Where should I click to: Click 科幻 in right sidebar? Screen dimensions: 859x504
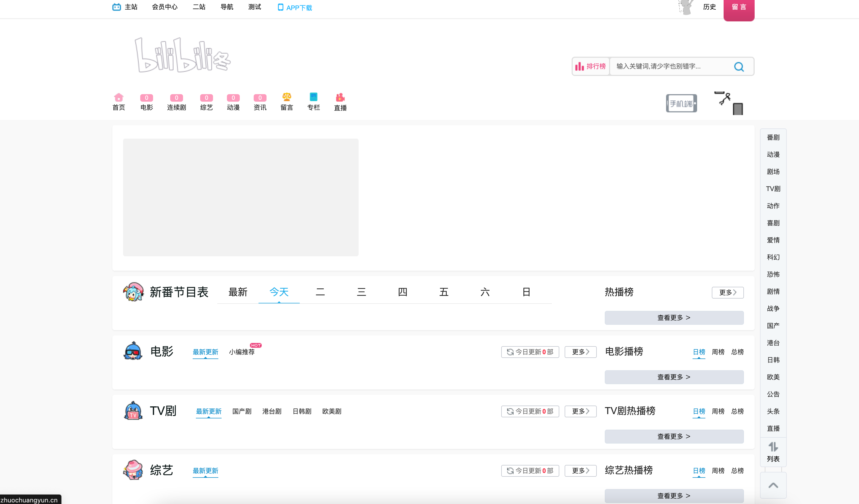pos(773,257)
